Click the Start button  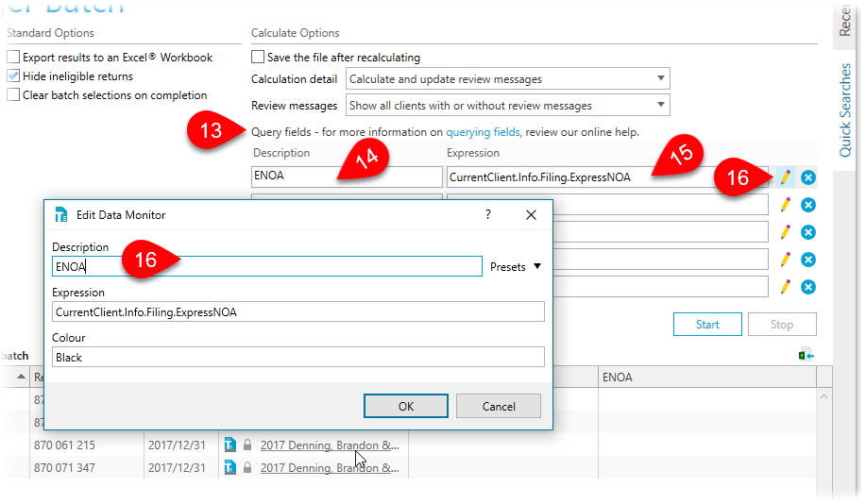pos(707,325)
